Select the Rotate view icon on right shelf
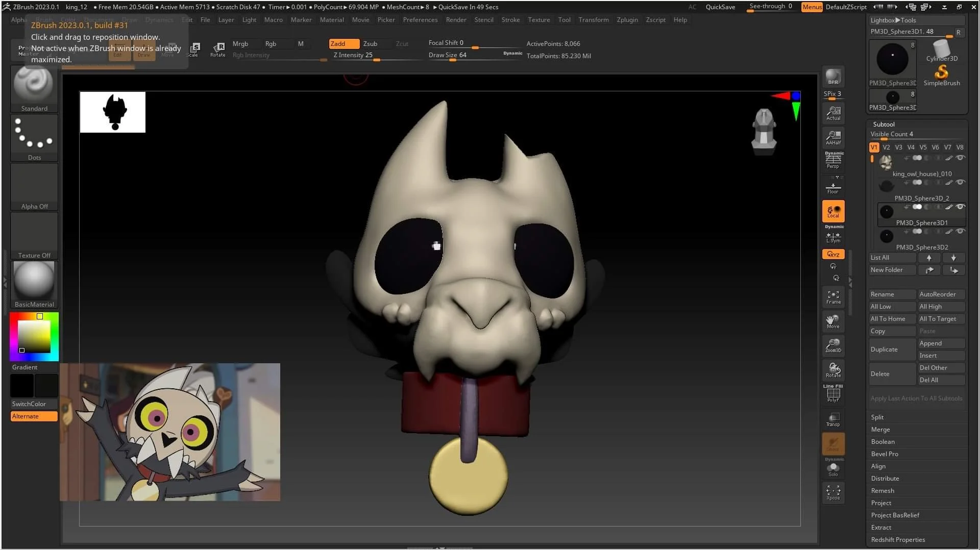The width and height of the screenshot is (980, 550). click(x=833, y=370)
